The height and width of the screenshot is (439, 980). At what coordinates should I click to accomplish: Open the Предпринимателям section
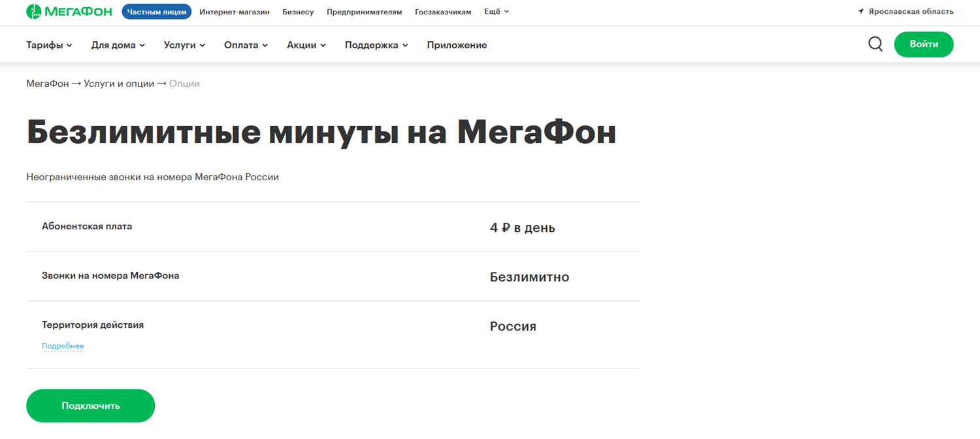click(x=365, y=12)
